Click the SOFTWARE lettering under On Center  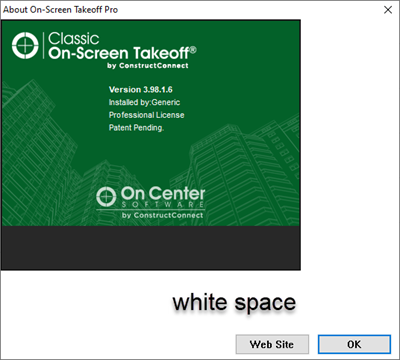tap(163, 204)
